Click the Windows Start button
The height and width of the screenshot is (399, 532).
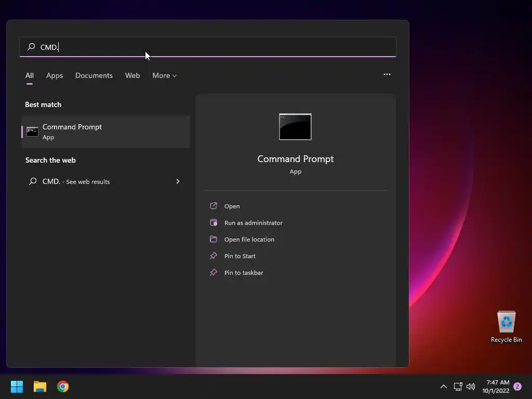(17, 387)
